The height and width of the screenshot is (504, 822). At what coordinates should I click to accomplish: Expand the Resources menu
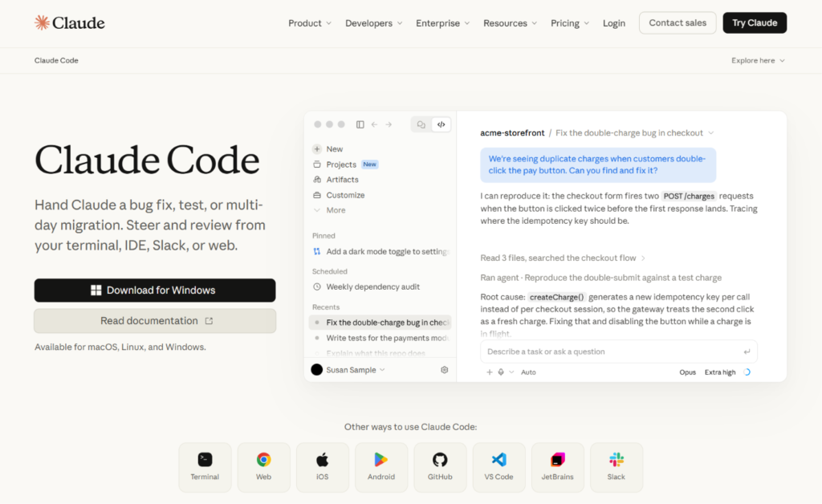click(510, 23)
